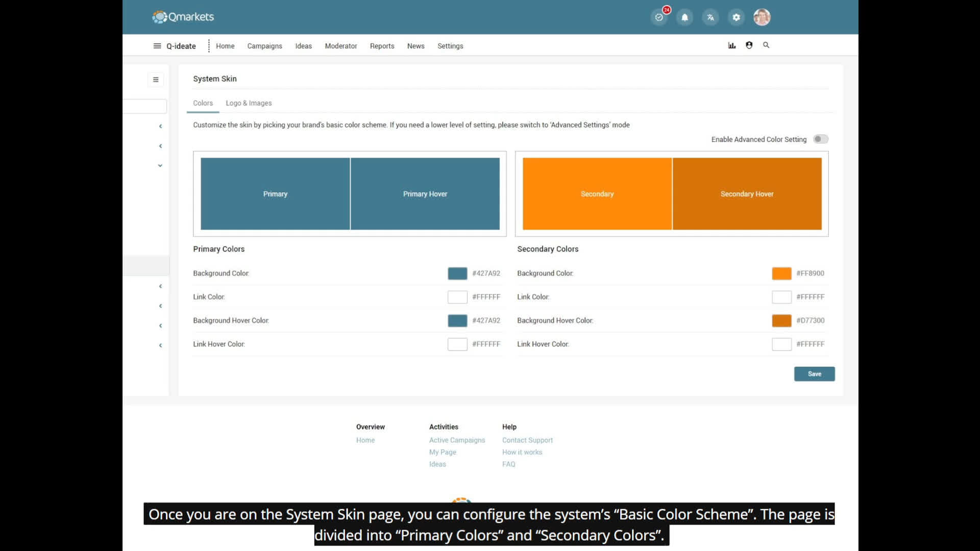This screenshot has height=551, width=980.
Task: Click the user account circle icon
Action: click(x=749, y=45)
